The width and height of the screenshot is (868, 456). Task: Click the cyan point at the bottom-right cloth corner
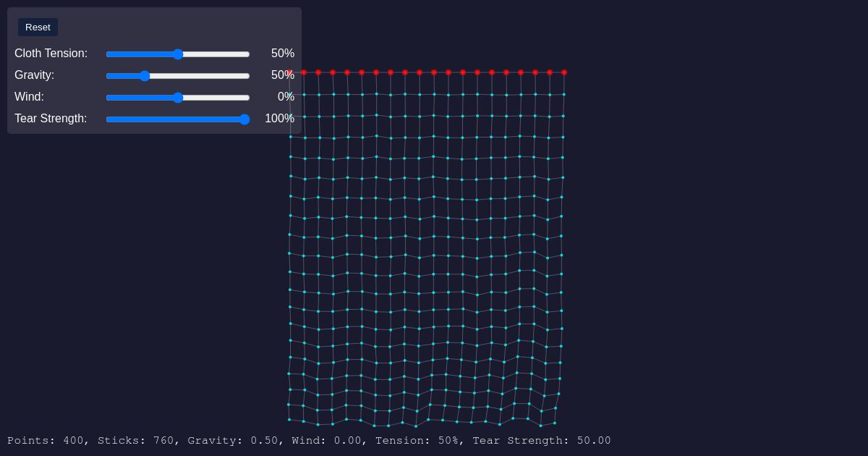tap(554, 423)
